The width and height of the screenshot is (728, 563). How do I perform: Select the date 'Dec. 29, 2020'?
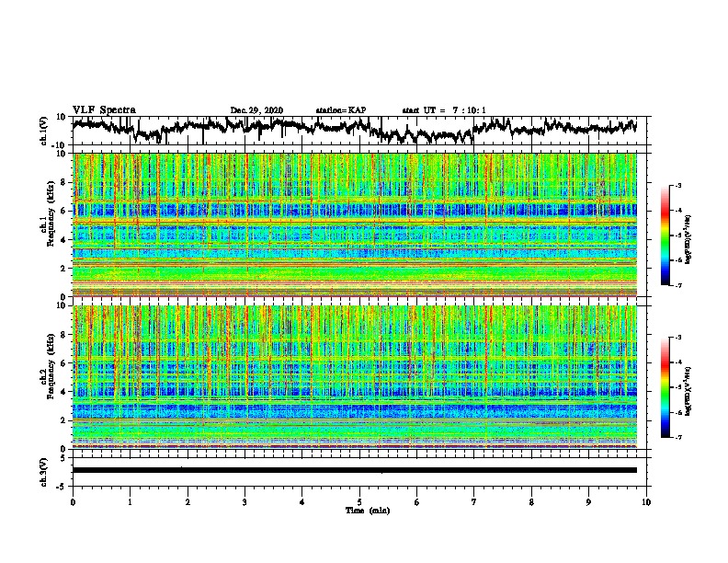click(x=256, y=110)
